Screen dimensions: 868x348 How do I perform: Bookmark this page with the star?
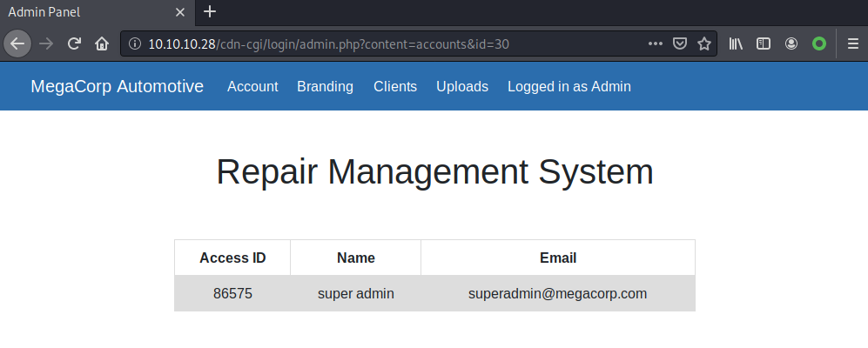click(x=703, y=43)
